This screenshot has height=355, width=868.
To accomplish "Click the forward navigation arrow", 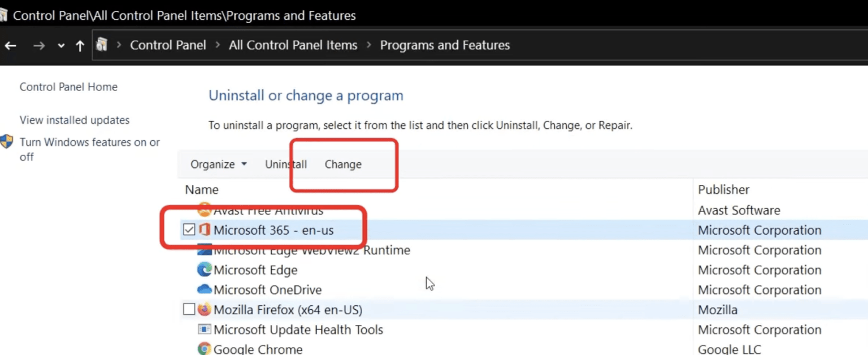I will (39, 46).
